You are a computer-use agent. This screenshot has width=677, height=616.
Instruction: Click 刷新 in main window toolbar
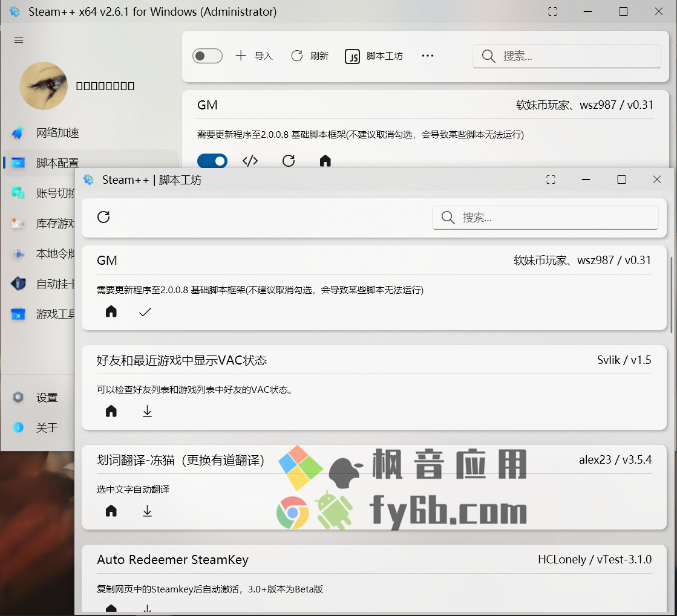310,56
